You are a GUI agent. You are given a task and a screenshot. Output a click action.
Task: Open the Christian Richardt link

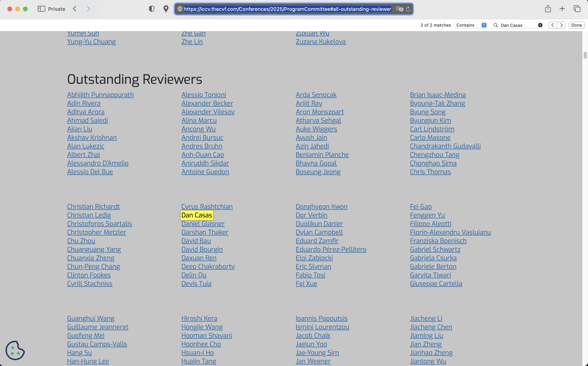point(93,207)
